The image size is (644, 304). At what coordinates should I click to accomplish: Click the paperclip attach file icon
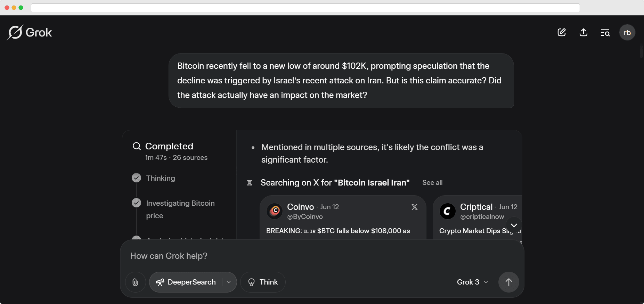click(x=135, y=282)
